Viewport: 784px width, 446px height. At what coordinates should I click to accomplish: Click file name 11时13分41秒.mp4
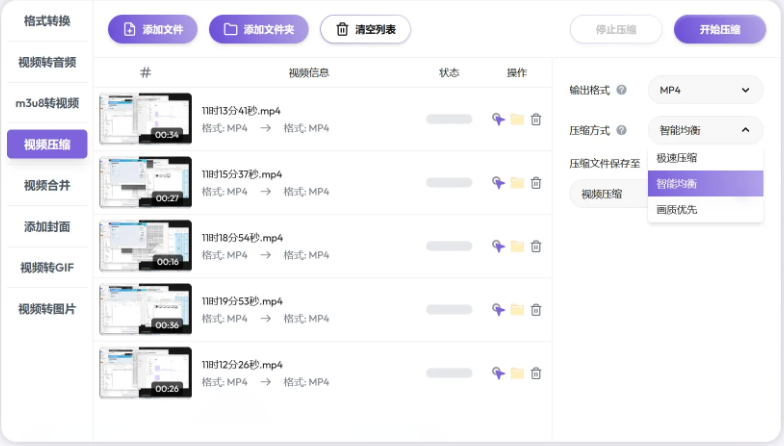[x=241, y=110]
